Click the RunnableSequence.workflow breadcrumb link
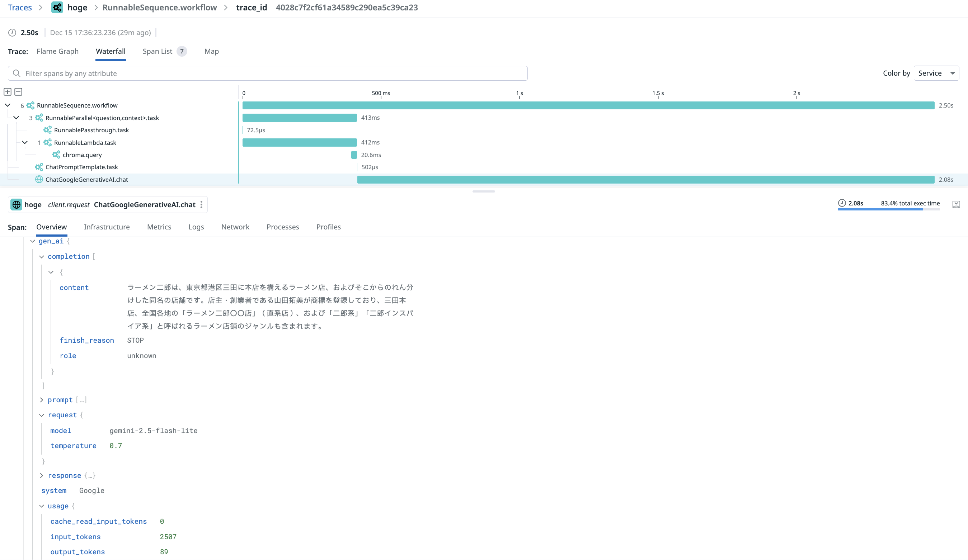The image size is (968, 560). pos(159,7)
